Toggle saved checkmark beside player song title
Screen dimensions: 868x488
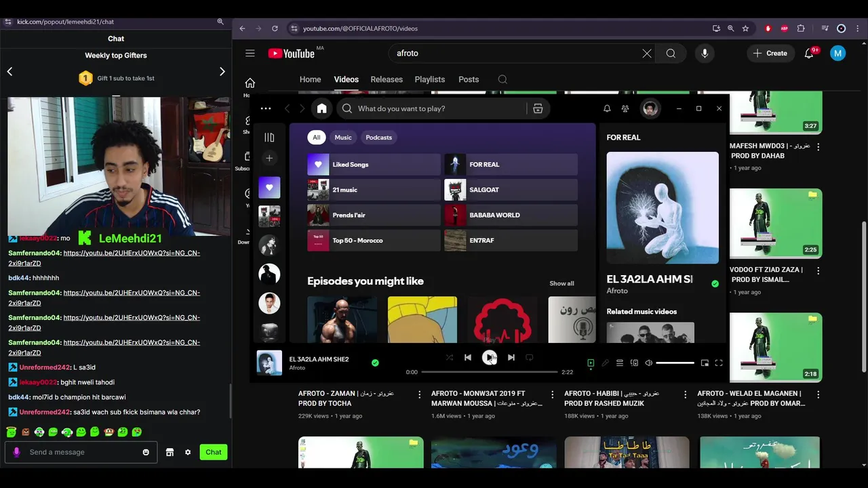pos(375,363)
